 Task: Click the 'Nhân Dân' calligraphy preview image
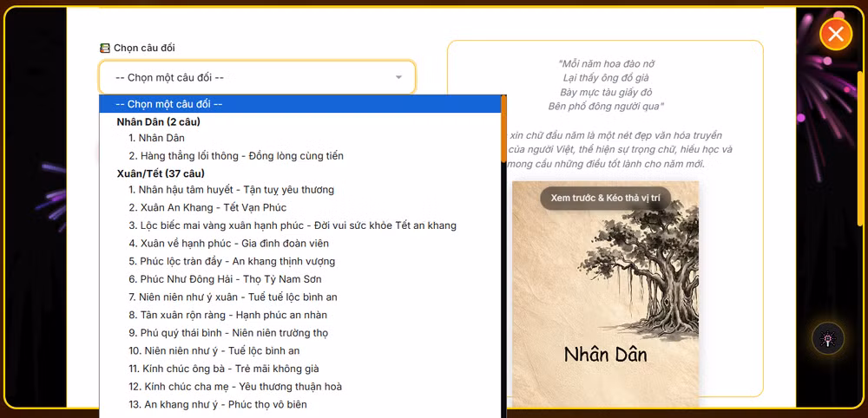click(x=605, y=295)
